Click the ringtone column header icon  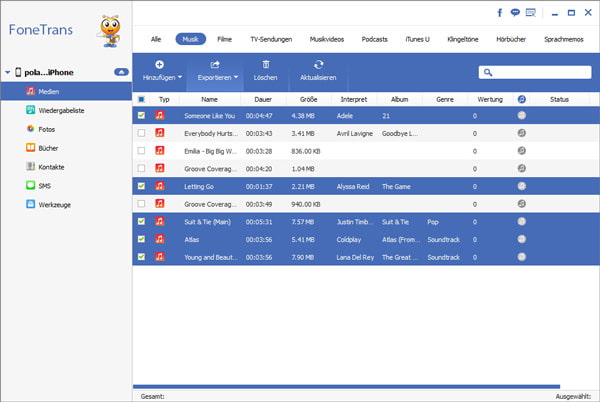tap(522, 99)
